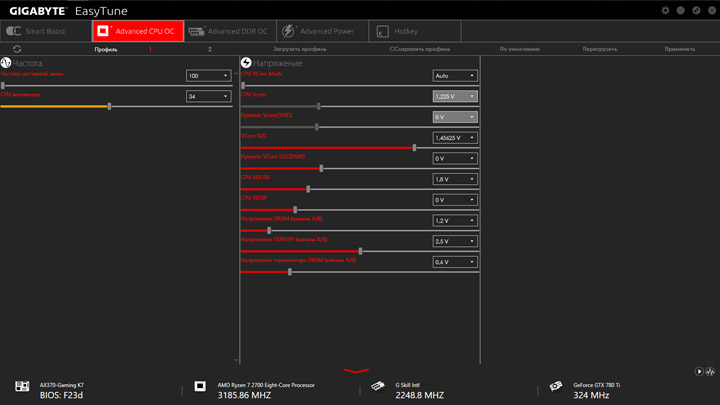The width and height of the screenshot is (720, 405).
Task: Click the DRAM terminator voltage slider handle
Action: pos(290,271)
